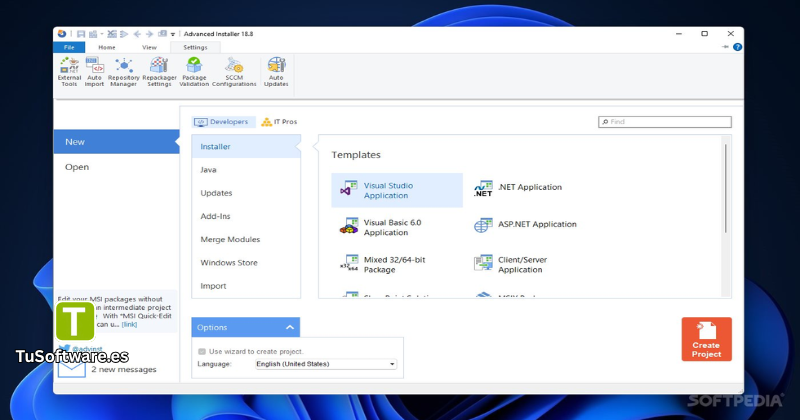Switch to the Developers view
The image size is (800, 420).
[x=222, y=122]
